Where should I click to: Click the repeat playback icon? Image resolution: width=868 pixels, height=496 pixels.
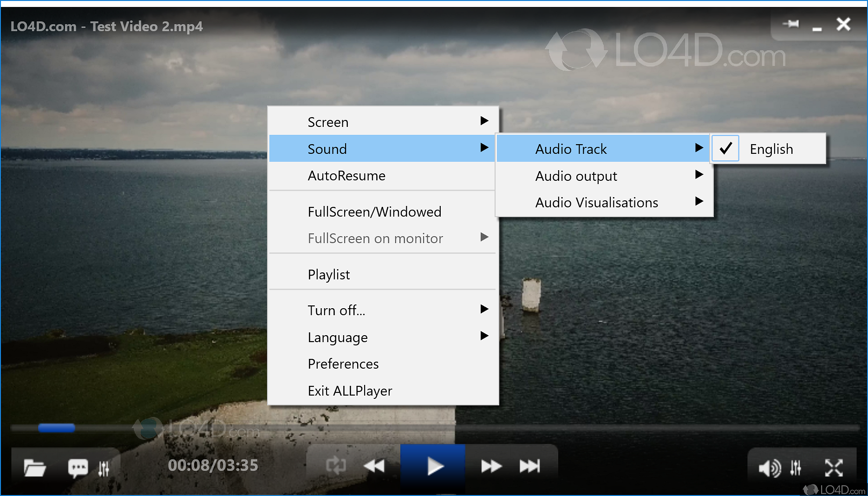[x=336, y=465]
